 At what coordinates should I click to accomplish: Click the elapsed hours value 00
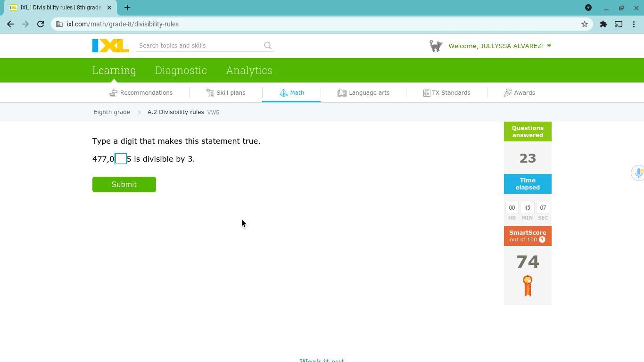click(x=512, y=208)
